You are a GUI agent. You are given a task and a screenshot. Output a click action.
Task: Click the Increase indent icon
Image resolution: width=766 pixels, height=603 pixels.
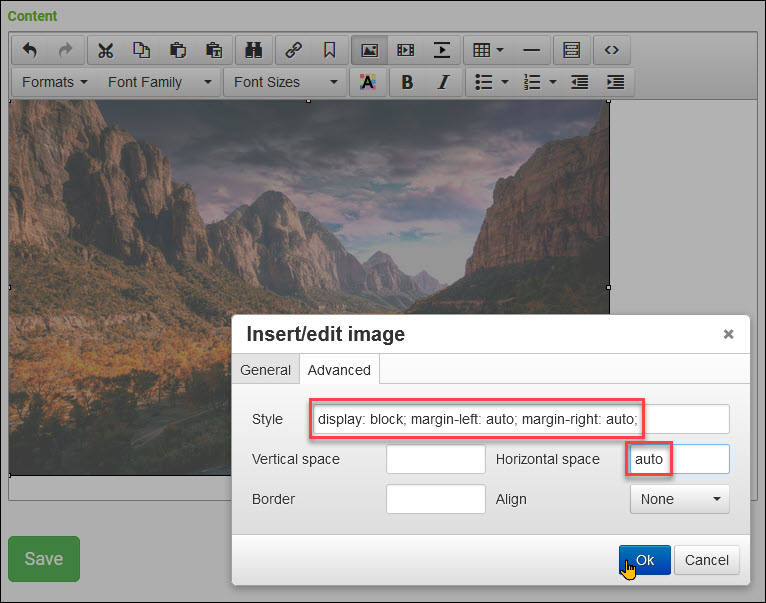point(616,82)
